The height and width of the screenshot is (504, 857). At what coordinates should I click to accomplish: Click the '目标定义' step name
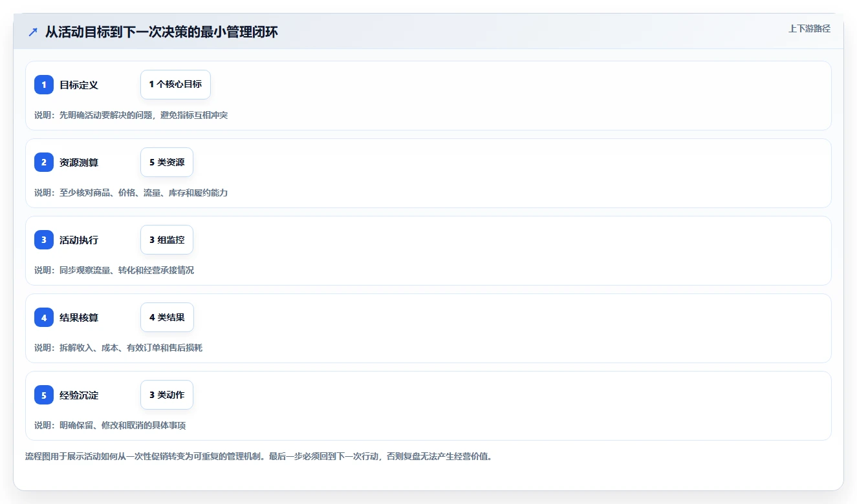(79, 85)
